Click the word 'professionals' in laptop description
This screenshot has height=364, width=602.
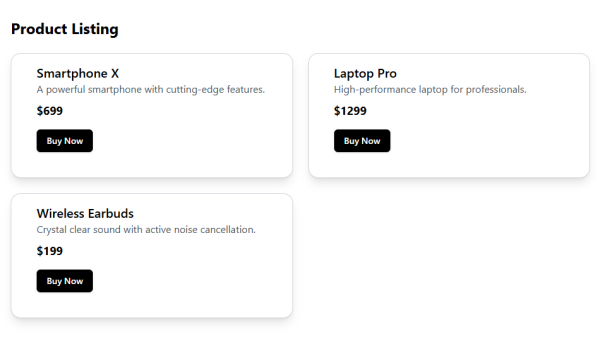point(496,90)
